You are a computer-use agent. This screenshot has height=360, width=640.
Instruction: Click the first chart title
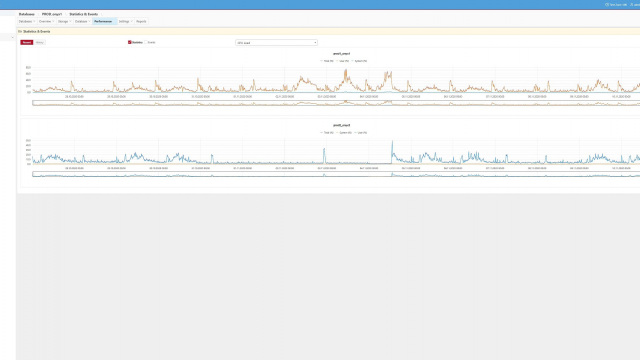click(x=342, y=53)
